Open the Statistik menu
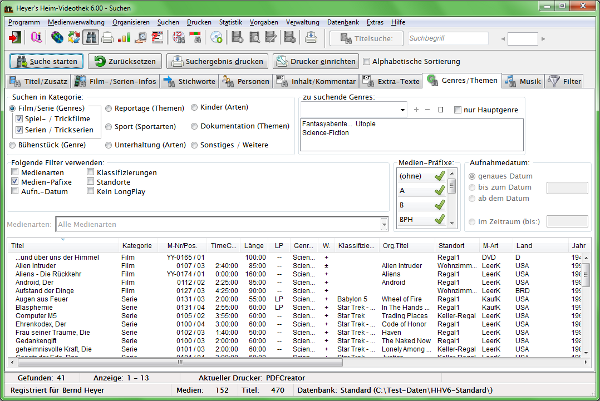Viewport: 600px width, 401px height. (x=231, y=19)
